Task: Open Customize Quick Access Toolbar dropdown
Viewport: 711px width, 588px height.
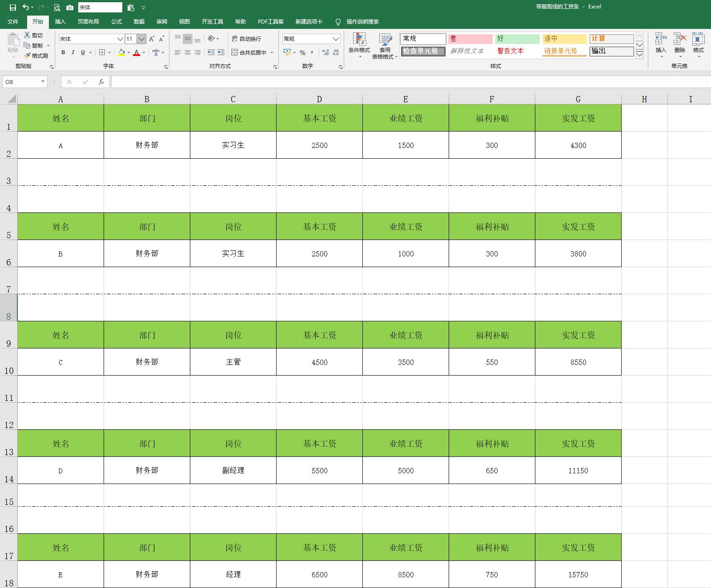Action: (x=143, y=8)
